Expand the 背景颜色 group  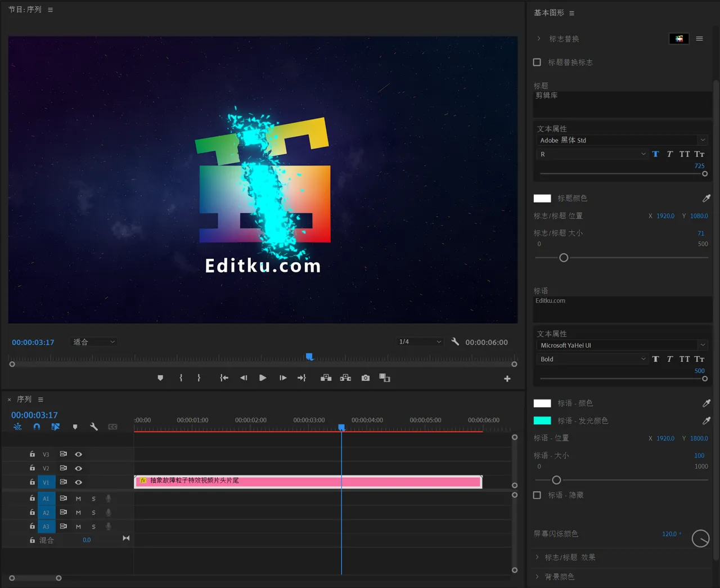pyautogui.click(x=537, y=576)
